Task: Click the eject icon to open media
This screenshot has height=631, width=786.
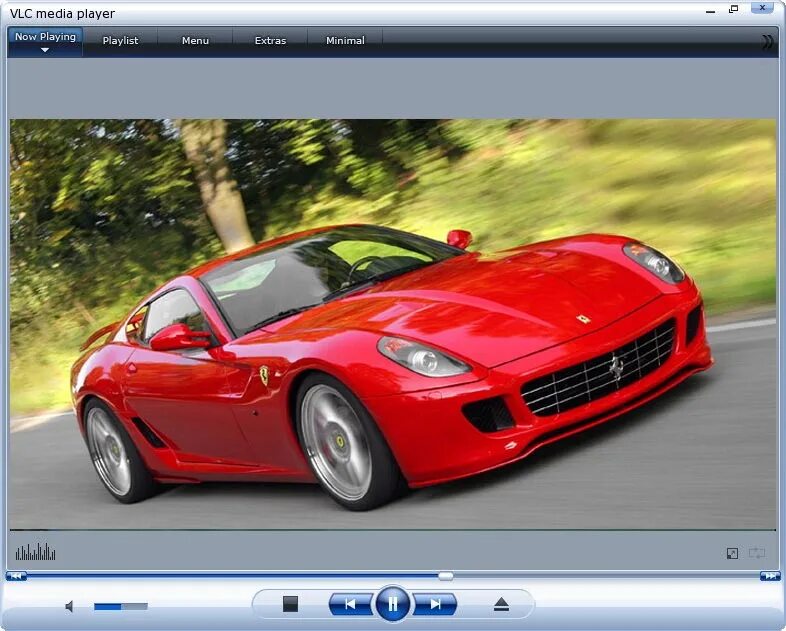Action: 501,604
